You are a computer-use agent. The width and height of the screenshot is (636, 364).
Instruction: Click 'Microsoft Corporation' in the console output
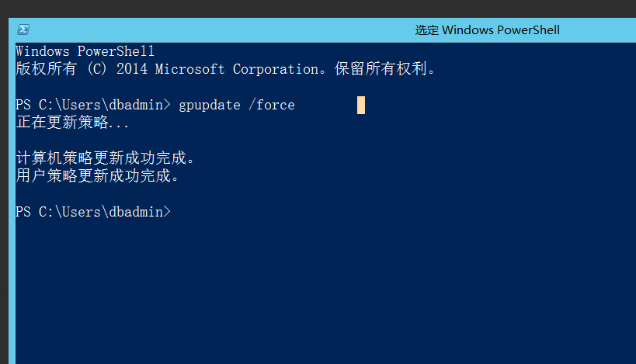(237, 69)
